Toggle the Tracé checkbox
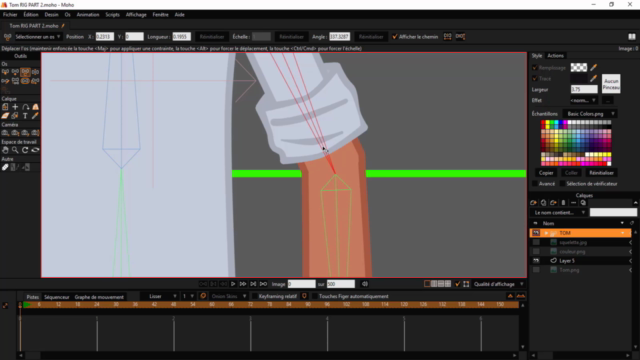Viewport: 640px width, 360px height. [x=535, y=78]
